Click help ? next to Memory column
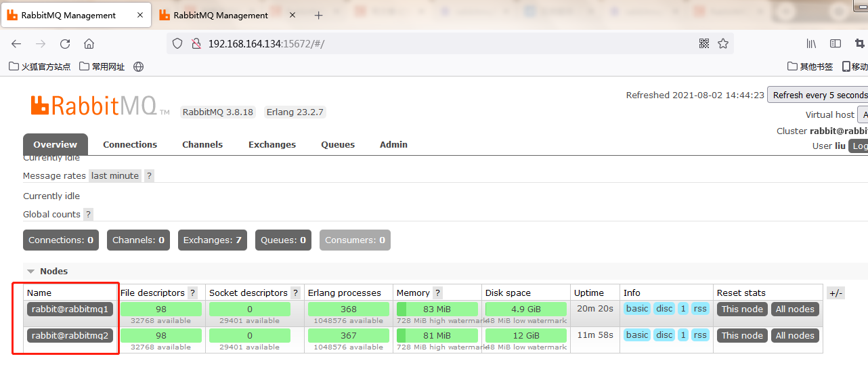The width and height of the screenshot is (868, 365). tap(437, 293)
